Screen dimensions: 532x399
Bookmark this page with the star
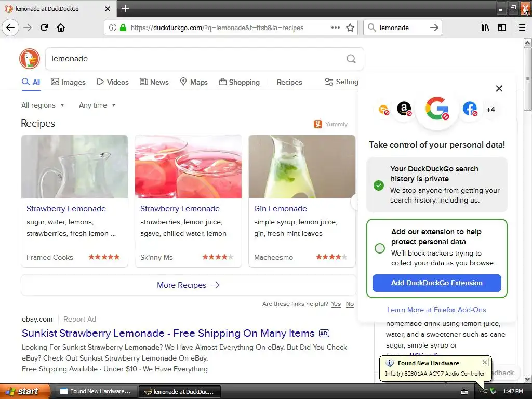[x=350, y=28]
